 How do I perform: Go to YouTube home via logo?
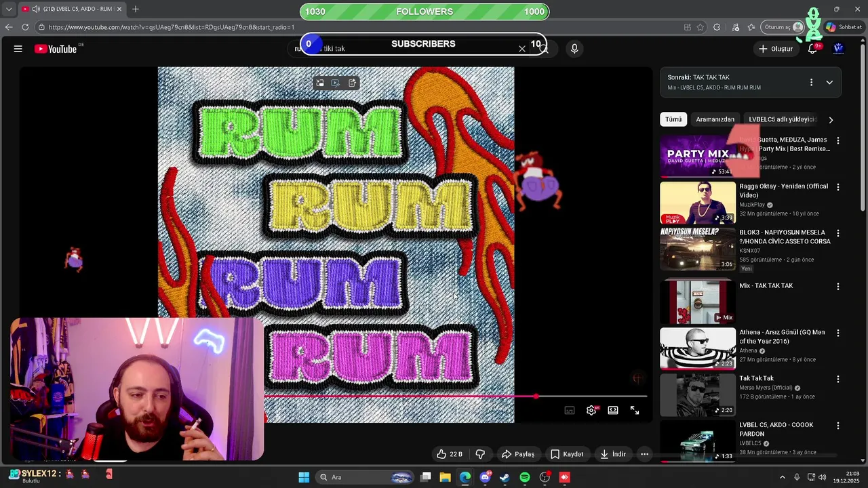click(56, 49)
